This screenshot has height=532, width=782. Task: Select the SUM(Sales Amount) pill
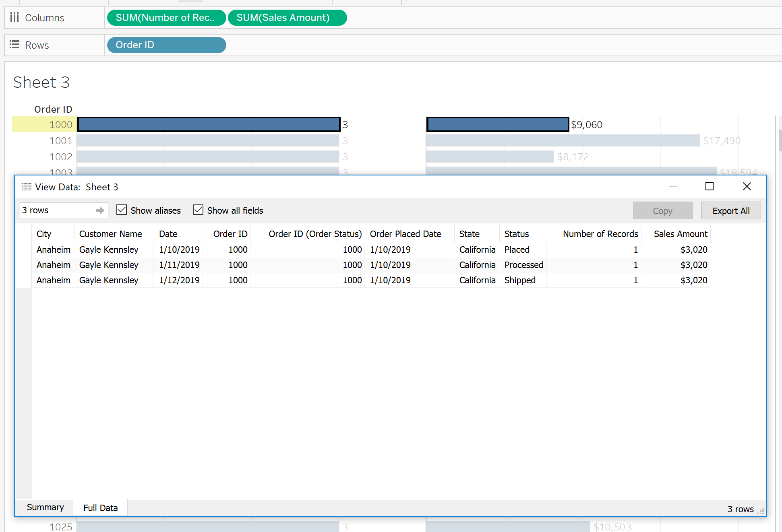point(287,18)
